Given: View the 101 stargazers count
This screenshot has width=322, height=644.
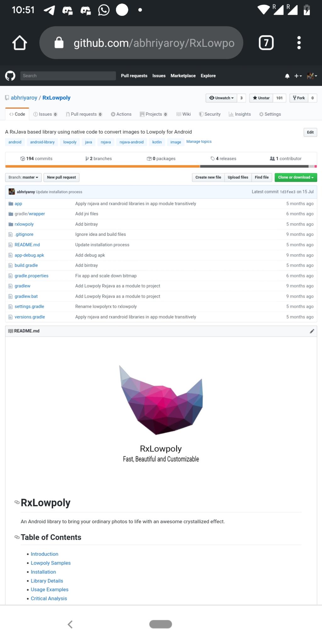Looking at the screenshot, I should coord(280,98).
